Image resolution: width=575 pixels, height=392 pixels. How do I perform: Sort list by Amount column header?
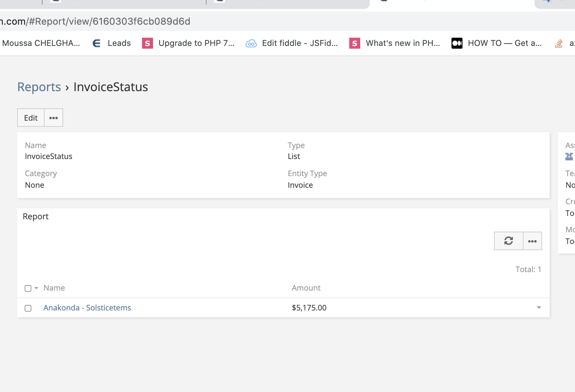click(306, 288)
